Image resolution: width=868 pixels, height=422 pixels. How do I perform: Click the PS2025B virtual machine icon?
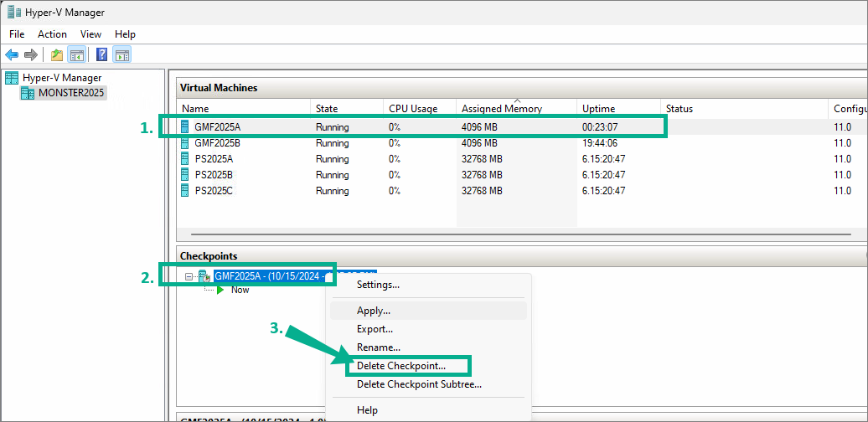(x=185, y=175)
